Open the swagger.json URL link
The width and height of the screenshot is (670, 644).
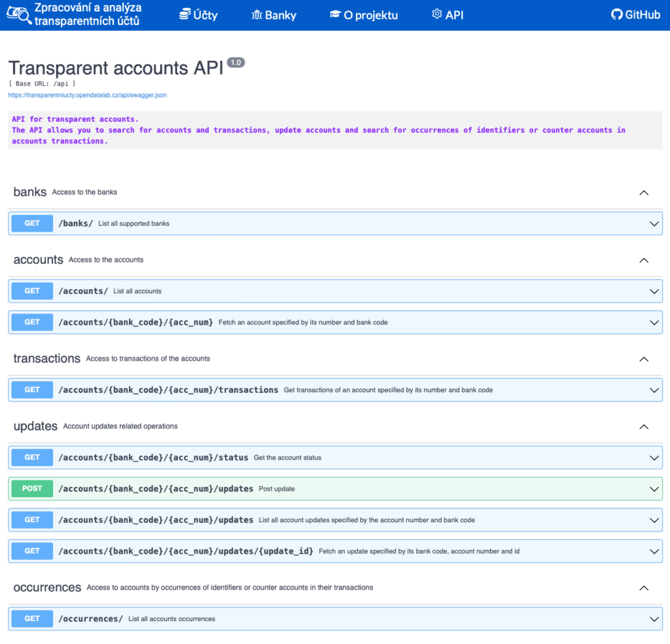(87, 96)
